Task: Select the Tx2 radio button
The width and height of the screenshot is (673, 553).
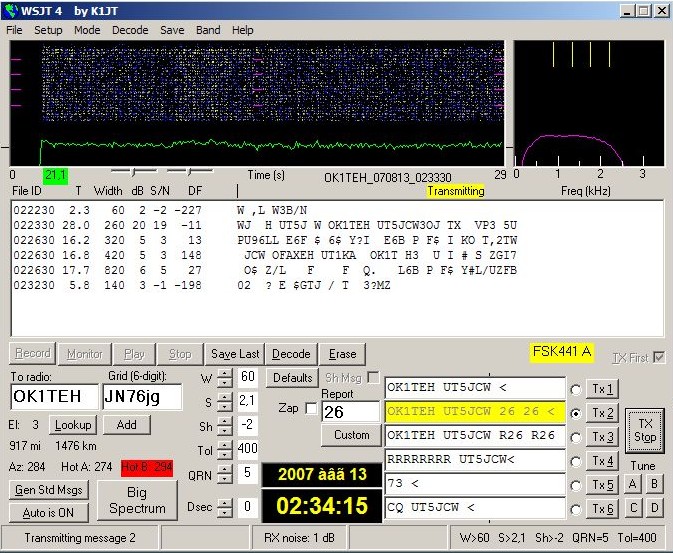Action: pyautogui.click(x=576, y=413)
